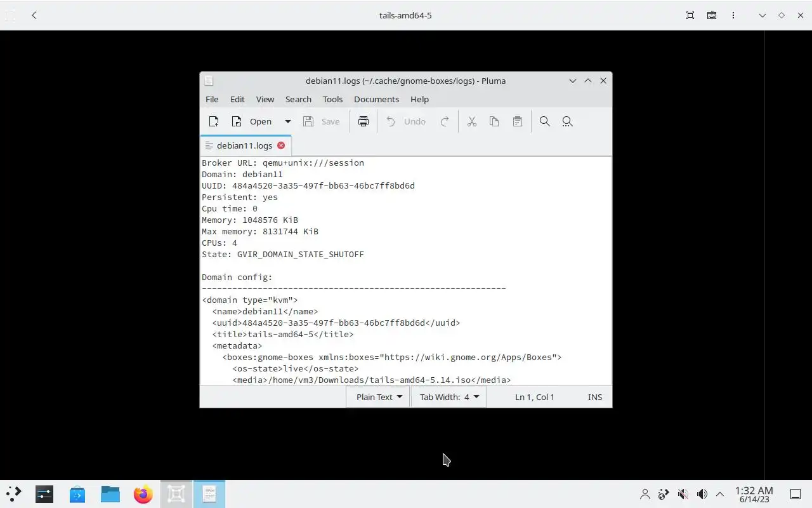Click the "Domain config:" line
Image resolution: width=812 pixels, height=508 pixels.
coord(237,277)
